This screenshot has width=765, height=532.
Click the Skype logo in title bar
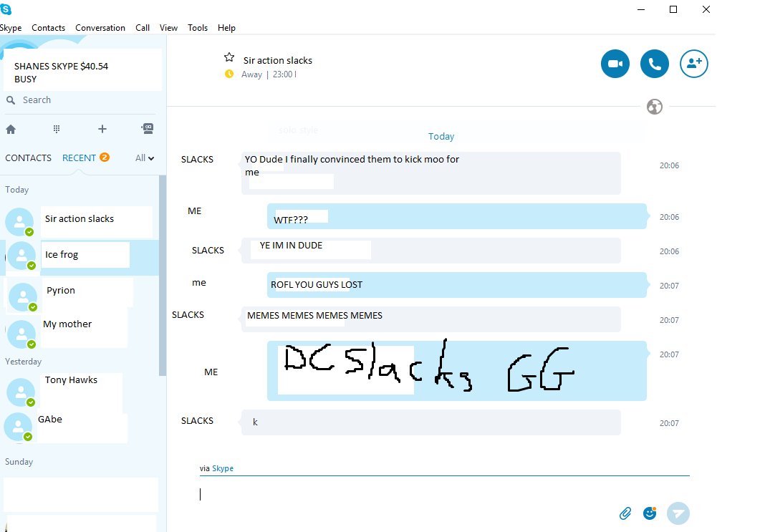[6, 9]
